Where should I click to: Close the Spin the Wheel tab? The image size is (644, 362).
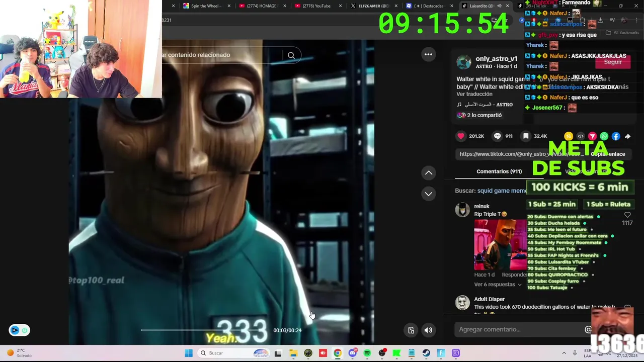point(229,6)
